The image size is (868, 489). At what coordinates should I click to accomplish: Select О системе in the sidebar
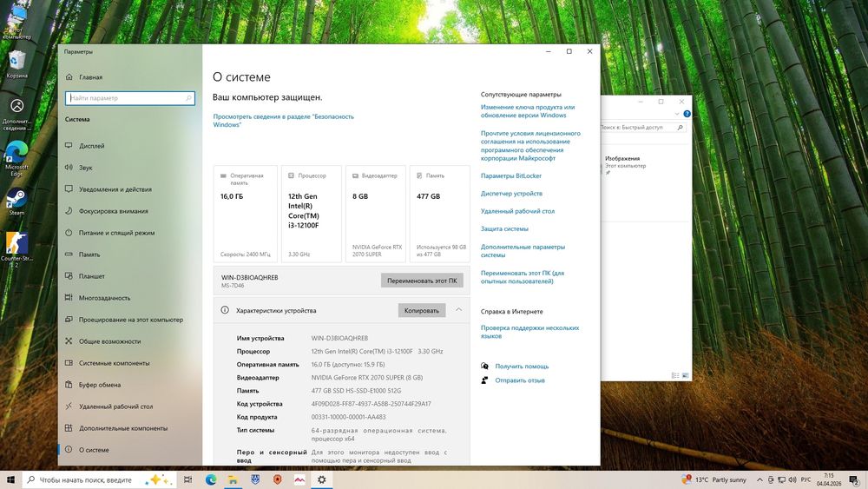tap(130, 450)
